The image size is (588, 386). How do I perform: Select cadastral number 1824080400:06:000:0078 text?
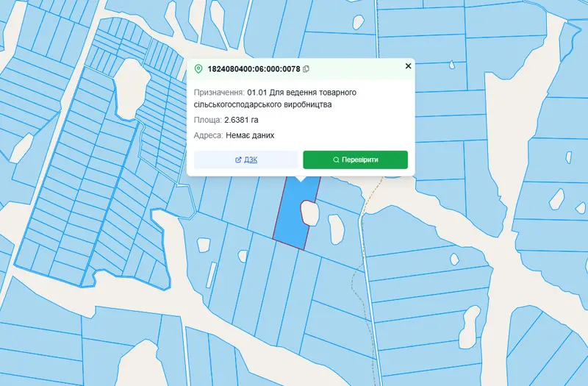pyautogui.click(x=254, y=69)
